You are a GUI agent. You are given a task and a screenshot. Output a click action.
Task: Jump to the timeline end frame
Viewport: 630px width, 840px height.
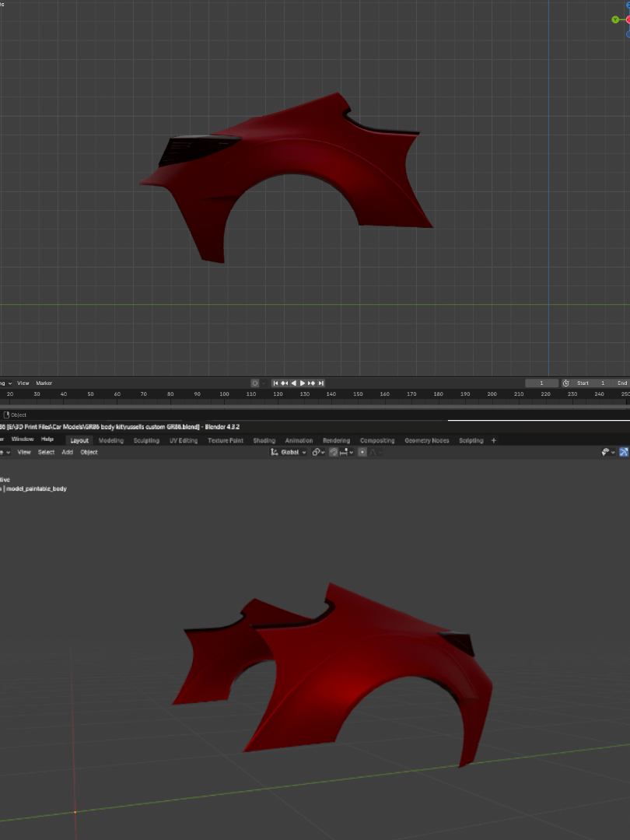click(320, 383)
